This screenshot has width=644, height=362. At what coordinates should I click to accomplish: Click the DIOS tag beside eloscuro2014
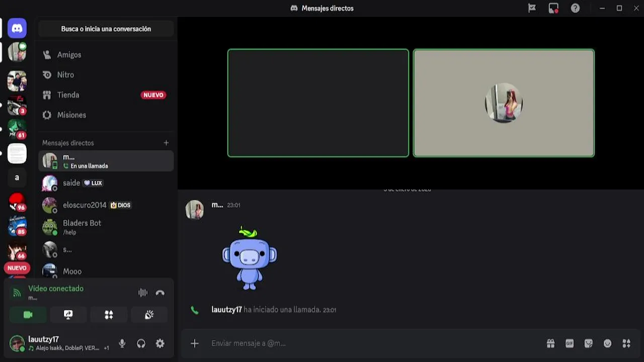(x=120, y=205)
